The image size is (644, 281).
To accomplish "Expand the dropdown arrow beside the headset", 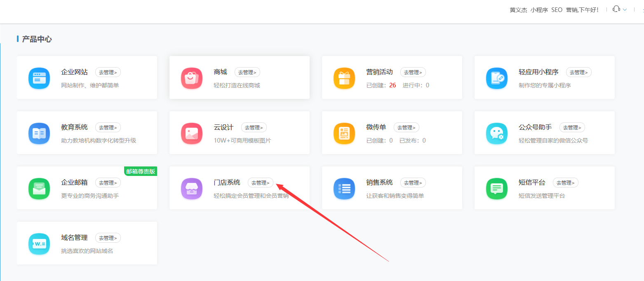I will [625, 9].
